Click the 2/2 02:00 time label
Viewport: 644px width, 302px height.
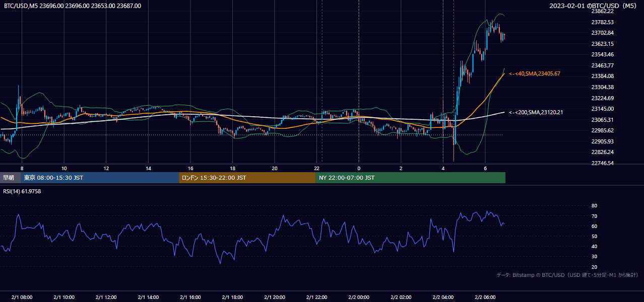[x=401, y=297]
